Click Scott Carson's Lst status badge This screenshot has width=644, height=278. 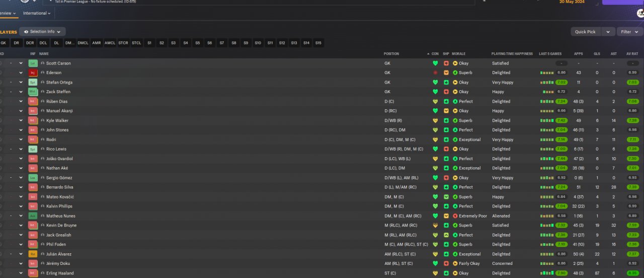point(33,63)
